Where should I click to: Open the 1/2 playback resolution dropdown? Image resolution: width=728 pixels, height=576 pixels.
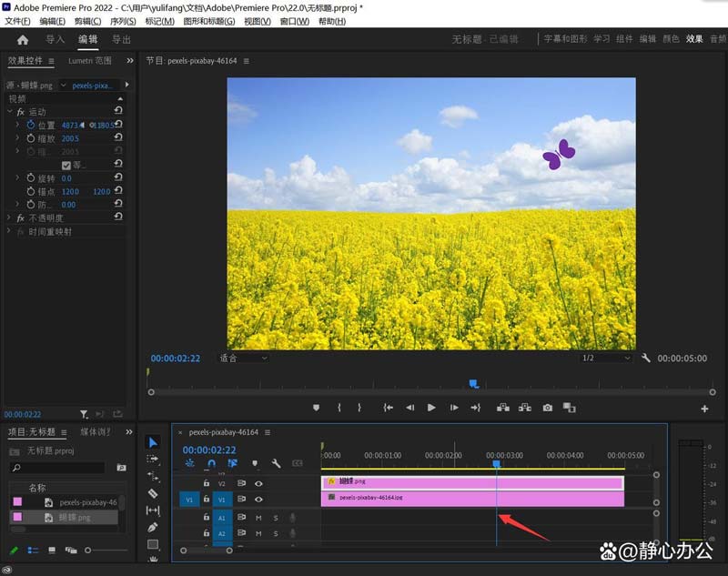(x=604, y=359)
